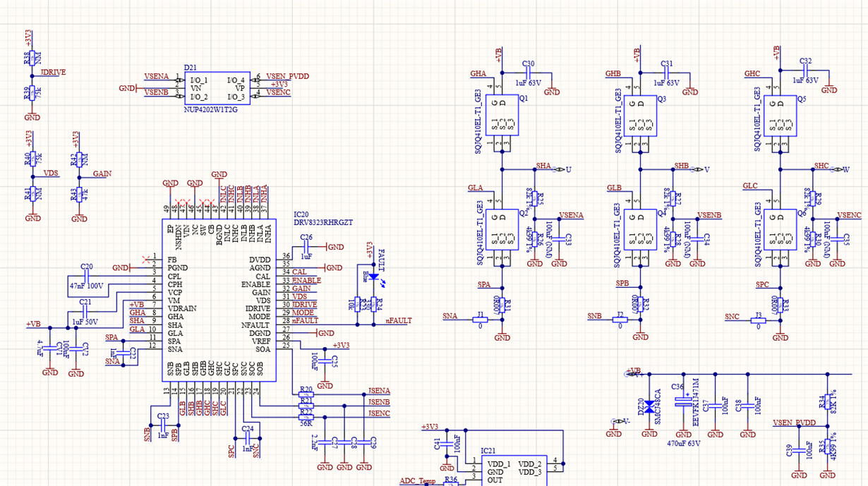
Task: Click the V- port symbol
Action: click(x=619, y=421)
